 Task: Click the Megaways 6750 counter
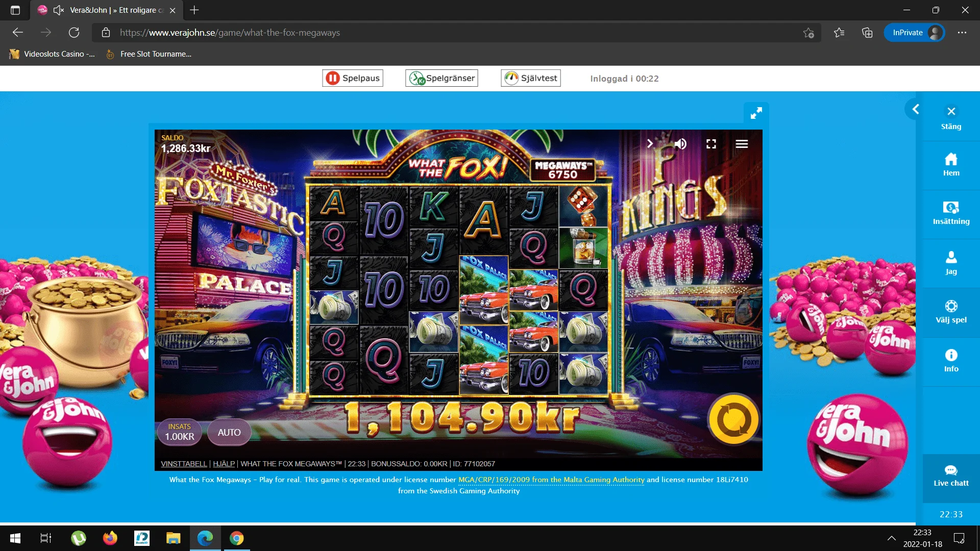563,170
